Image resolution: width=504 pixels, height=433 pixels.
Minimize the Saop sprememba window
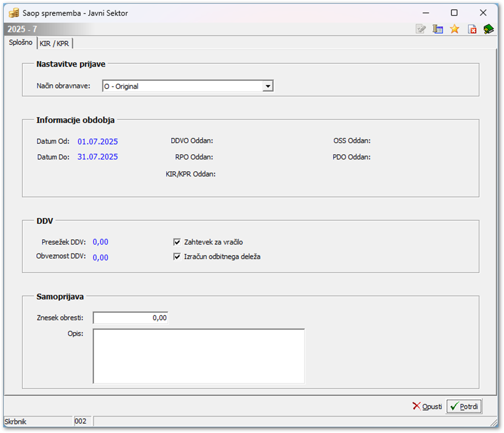click(426, 13)
